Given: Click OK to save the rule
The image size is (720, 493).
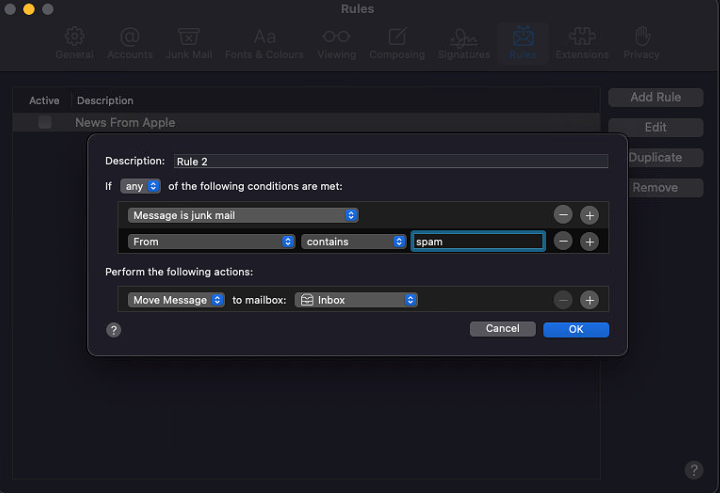Looking at the screenshot, I should pyautogui.click(x=576, y=329).
